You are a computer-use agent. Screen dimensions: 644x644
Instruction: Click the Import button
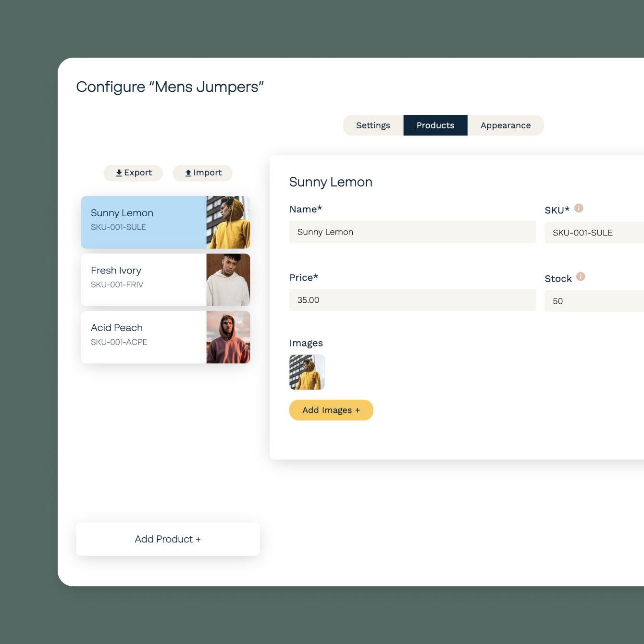coord(202,173)
